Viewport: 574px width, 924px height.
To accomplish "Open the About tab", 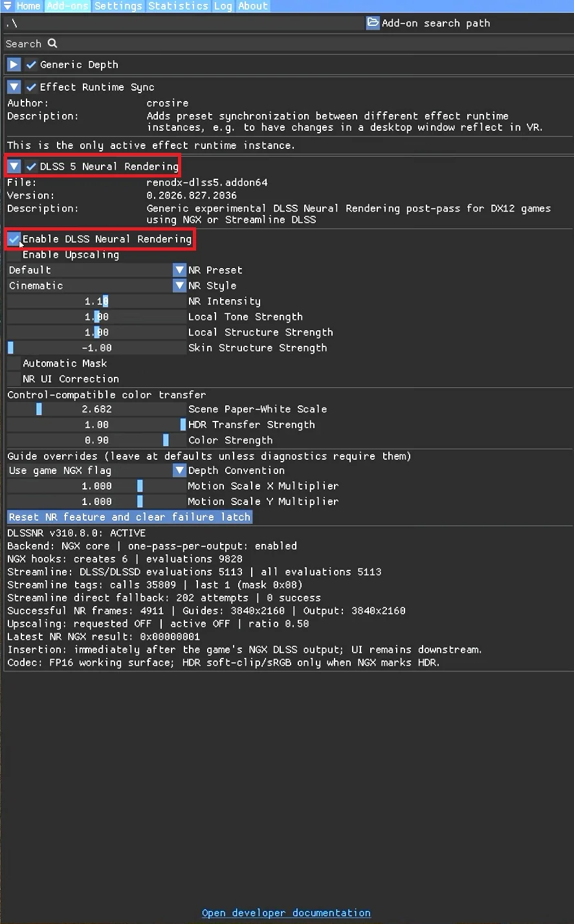I will pos(253,6).
